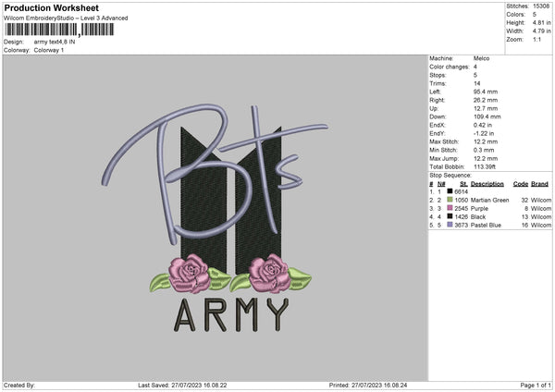Click the Trims value '14'
555x392 pixels.
point(476,83)
